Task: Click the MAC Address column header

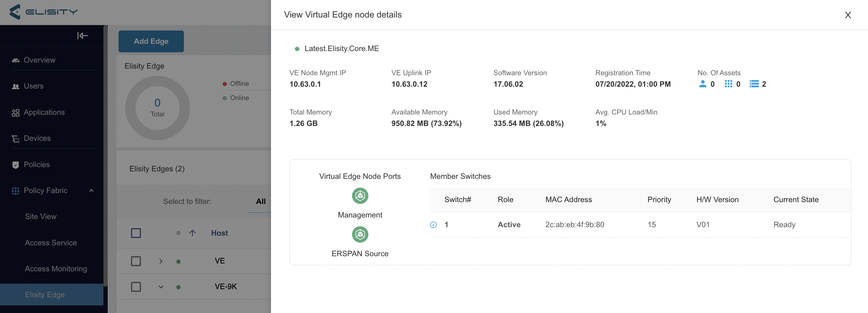Action: tap(569, 200)
